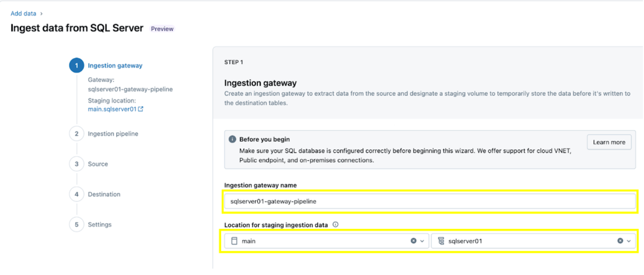This screenshot has height=275, width=644.
Task: Go to Source step
Action: [x=98, y=164]
